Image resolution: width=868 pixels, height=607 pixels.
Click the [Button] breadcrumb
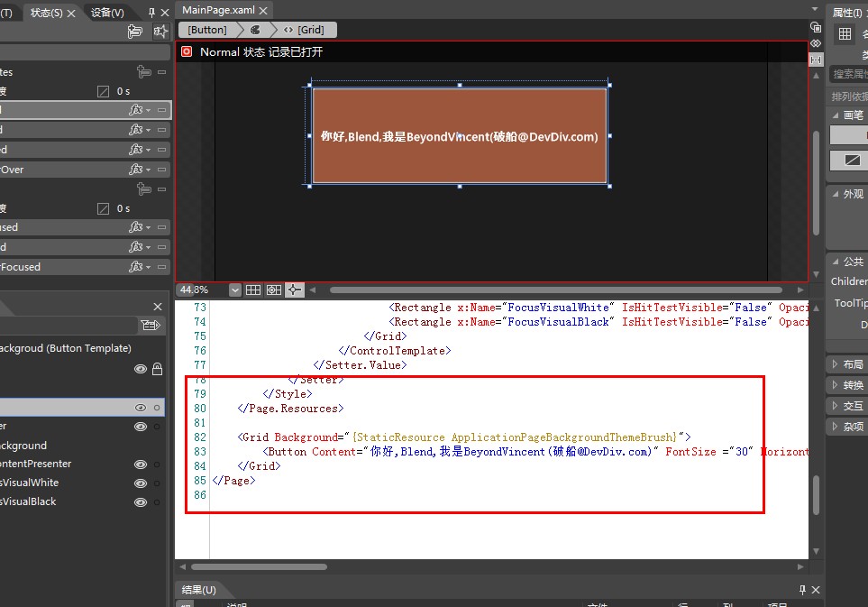[207, 30]
